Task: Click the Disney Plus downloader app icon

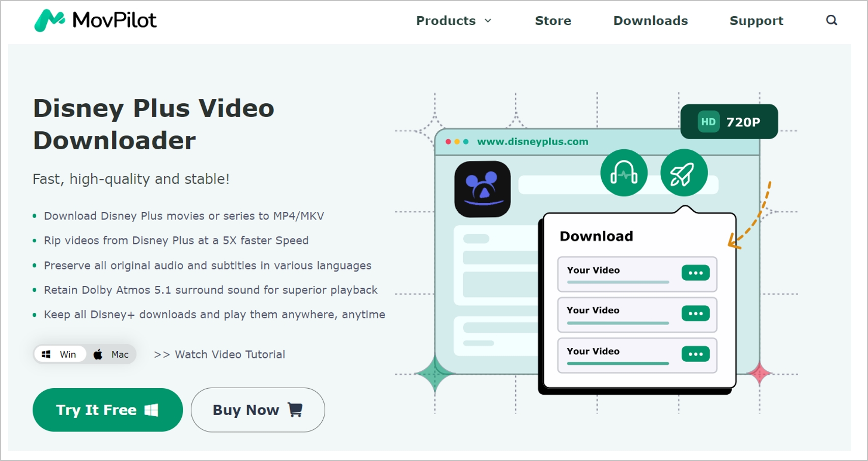Action: pos(483,189)
